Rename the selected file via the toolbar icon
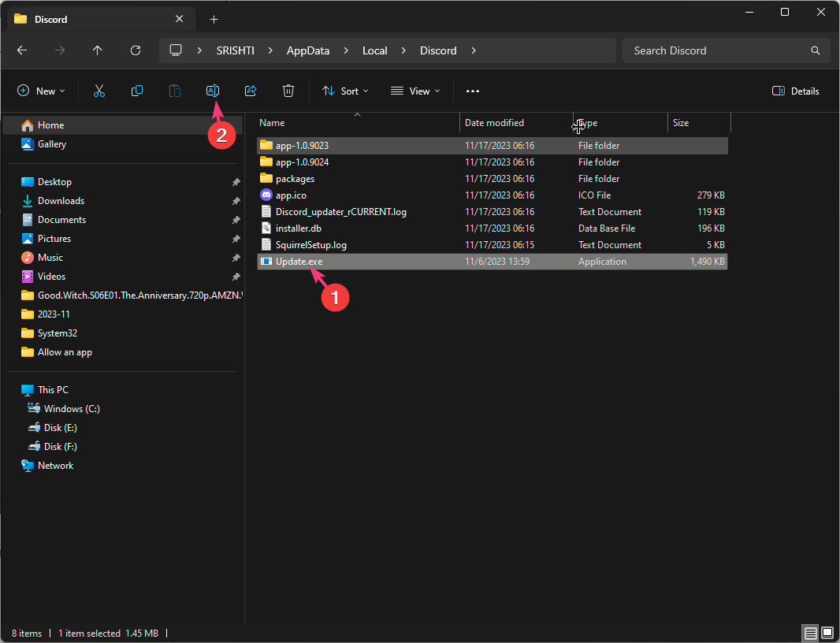The height and width of the screenshot is (643, 840). click(x=213, y=91)
